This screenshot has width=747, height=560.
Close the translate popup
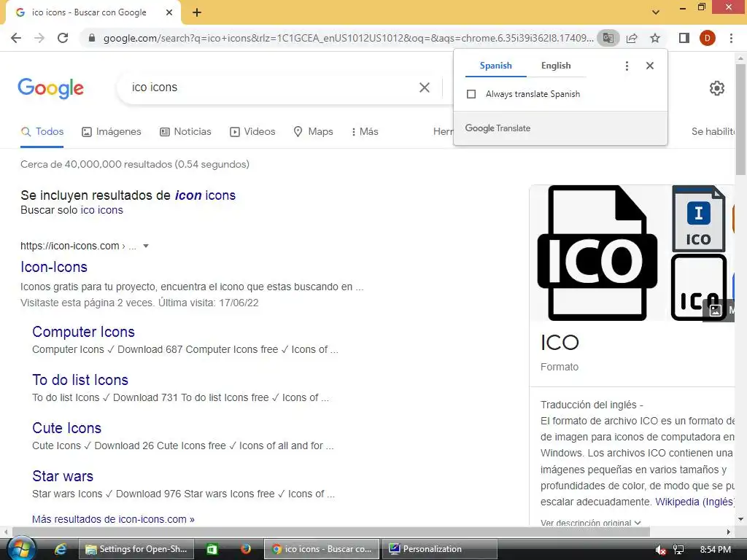[x=650, y=66]
